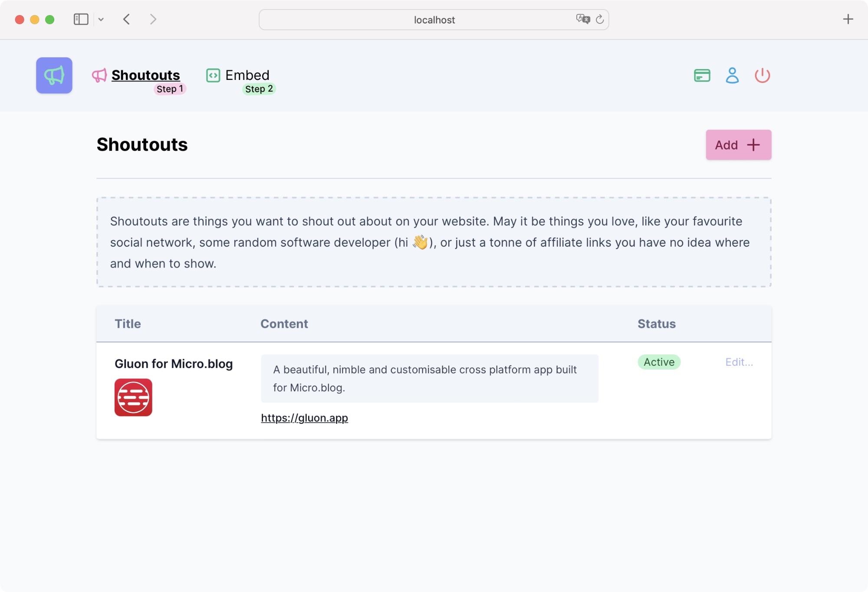Click the Embed code bracket icon
868x592 pixels.
coord(213,74)
